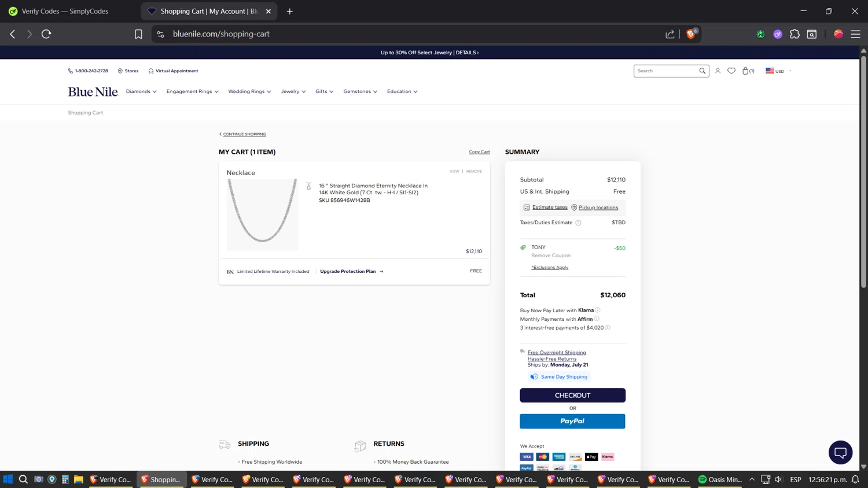Click the necklace product title text
This screenshot has height=488, width=868.
pos(373,189)
